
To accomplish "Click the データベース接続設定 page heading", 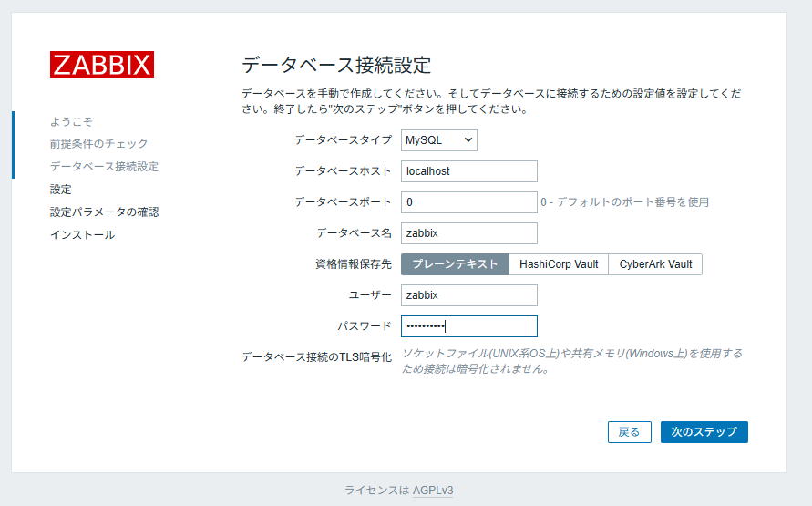I will pyautogui.click(x=336, y=66).
